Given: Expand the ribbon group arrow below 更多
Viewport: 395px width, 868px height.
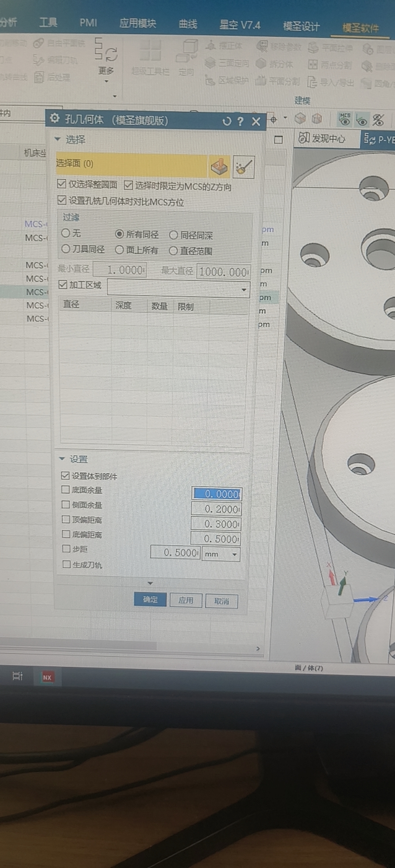Looking at the screenshot, I should [115, 96].
